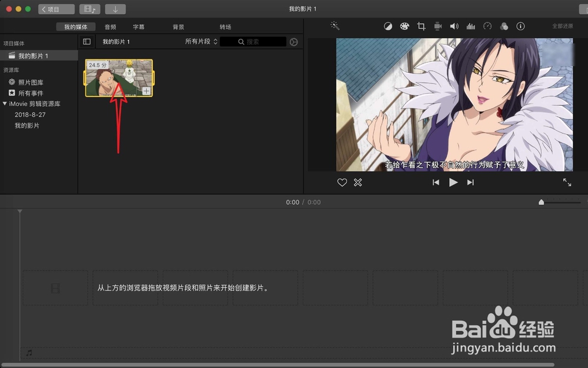Enter fullscreen playback with arrows icon

(567, 182)
